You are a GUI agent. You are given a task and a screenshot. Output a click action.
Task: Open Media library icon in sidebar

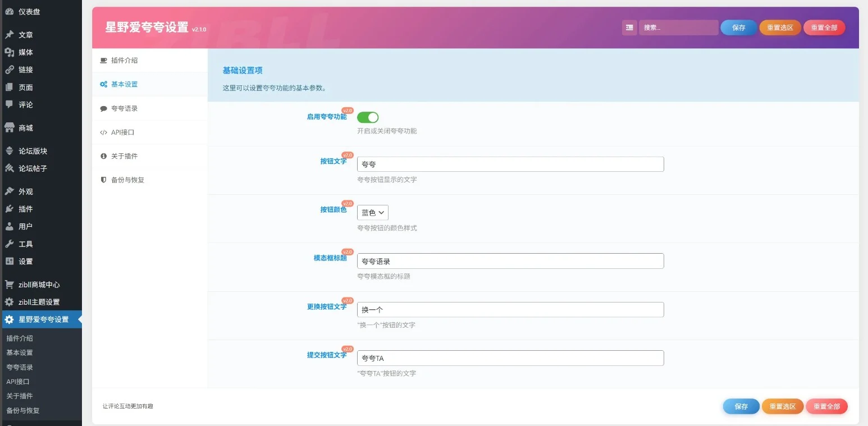[x=10, y=52]
